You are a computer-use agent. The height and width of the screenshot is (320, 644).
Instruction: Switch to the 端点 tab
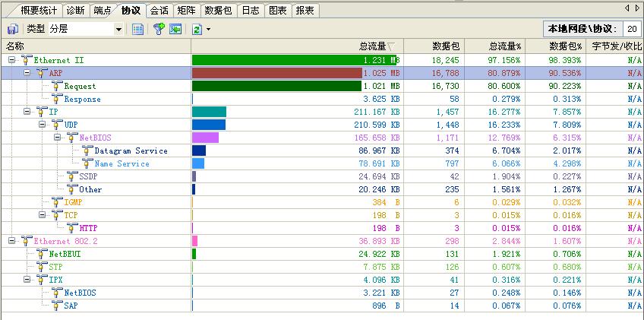click(103, 11)
